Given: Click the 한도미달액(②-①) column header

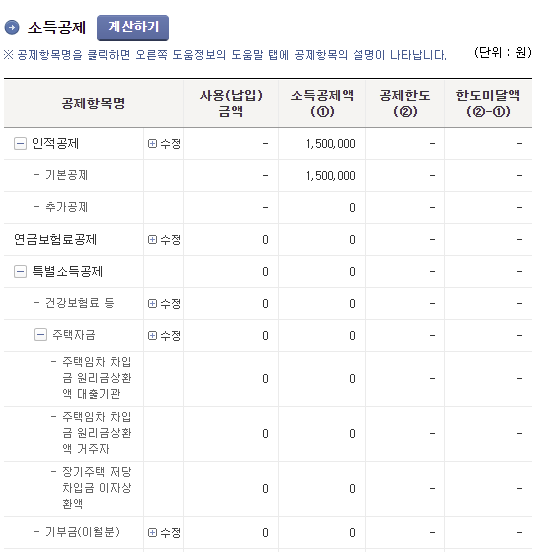Looking at the screenshot, I should [488, 104].
